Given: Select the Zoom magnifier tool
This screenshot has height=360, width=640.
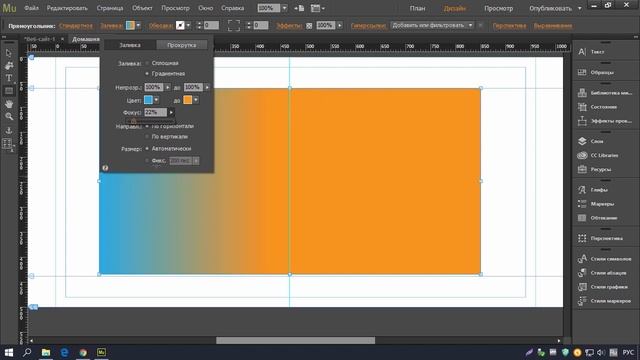Looking at the screenshot, I should tap(9, 117).
